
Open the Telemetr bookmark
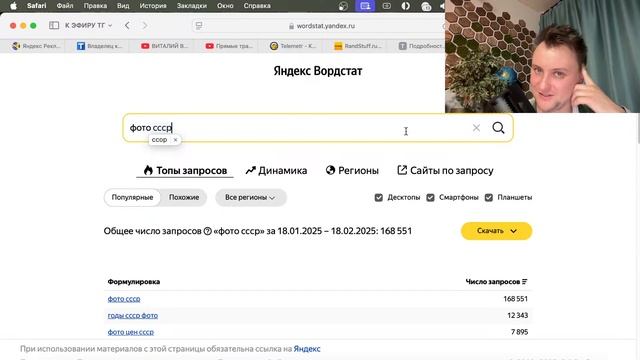coord(293,46)
